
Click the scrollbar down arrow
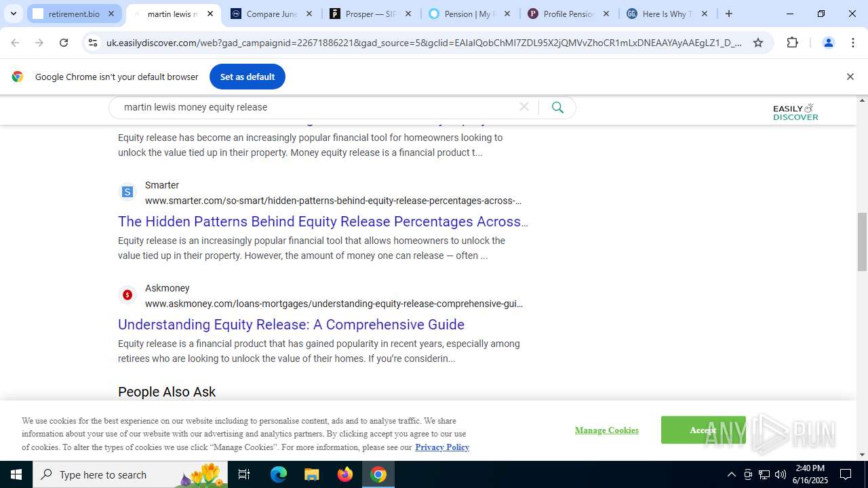point(862,455)
